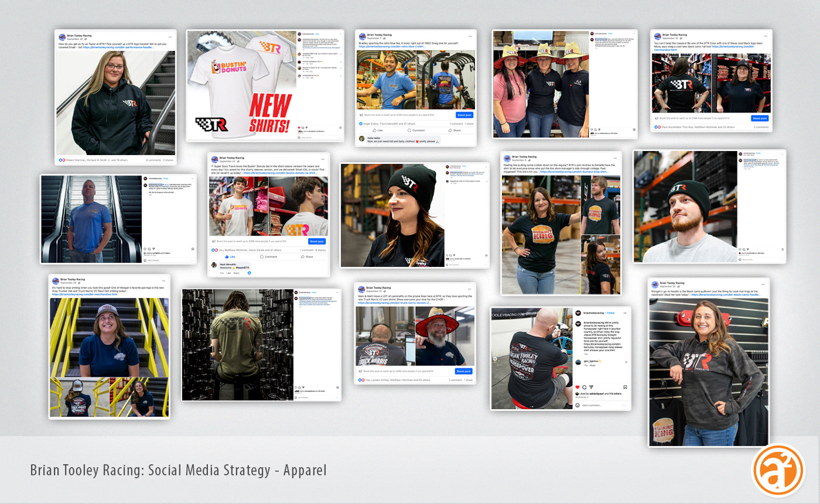Image resolution: width=820 pixels, height=504 pixels.
Task: Click the orange circular logo in the bottom-right corner
Action: coord(778,471)
